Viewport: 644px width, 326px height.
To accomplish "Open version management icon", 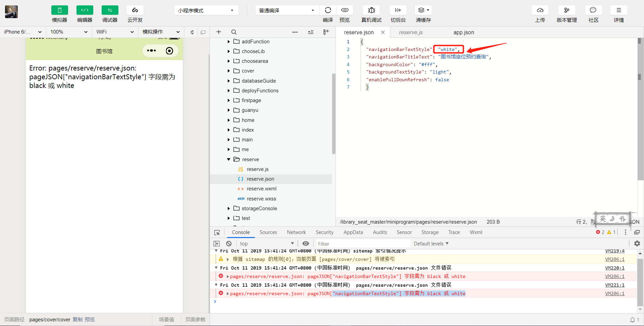I will click(x=567, y=10).
